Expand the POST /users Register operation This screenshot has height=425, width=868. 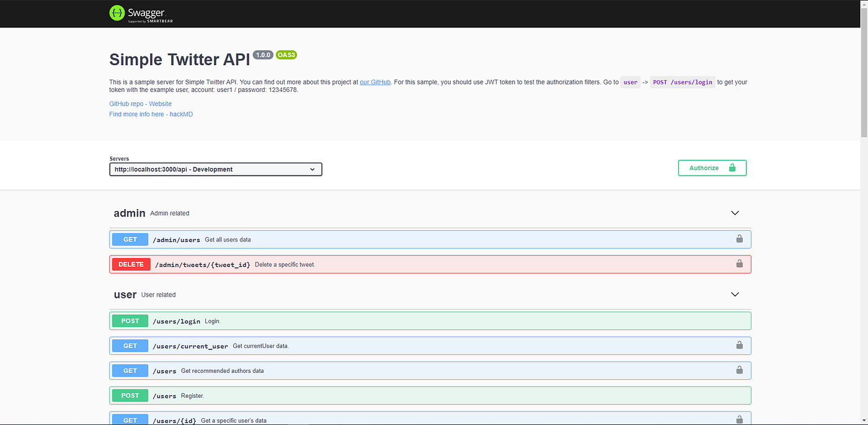pos(430,395)
